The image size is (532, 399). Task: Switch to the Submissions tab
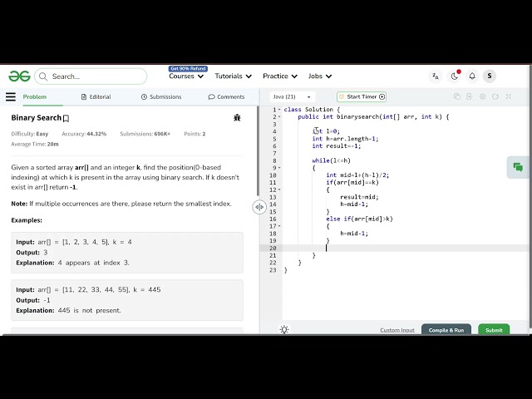161,96
